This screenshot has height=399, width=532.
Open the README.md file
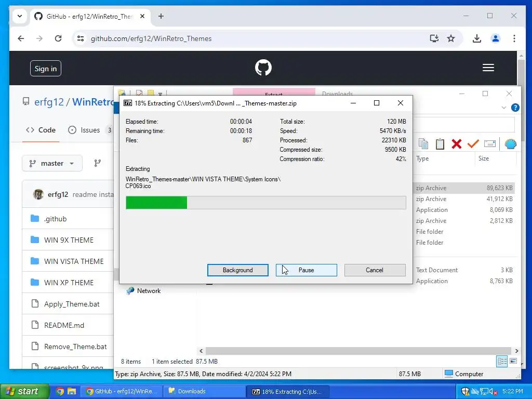coord(64,325)
